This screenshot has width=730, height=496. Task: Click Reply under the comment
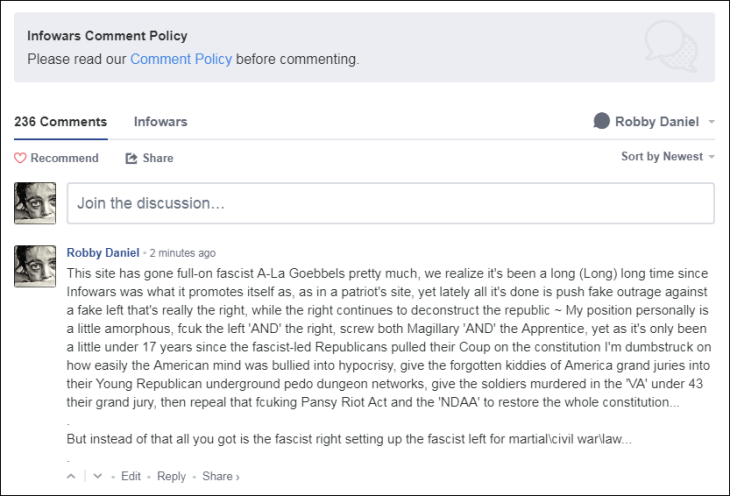click(171, 477)
